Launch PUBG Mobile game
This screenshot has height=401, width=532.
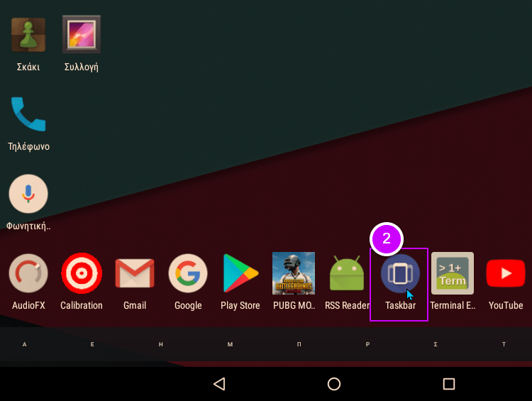(x=294, y=273)
